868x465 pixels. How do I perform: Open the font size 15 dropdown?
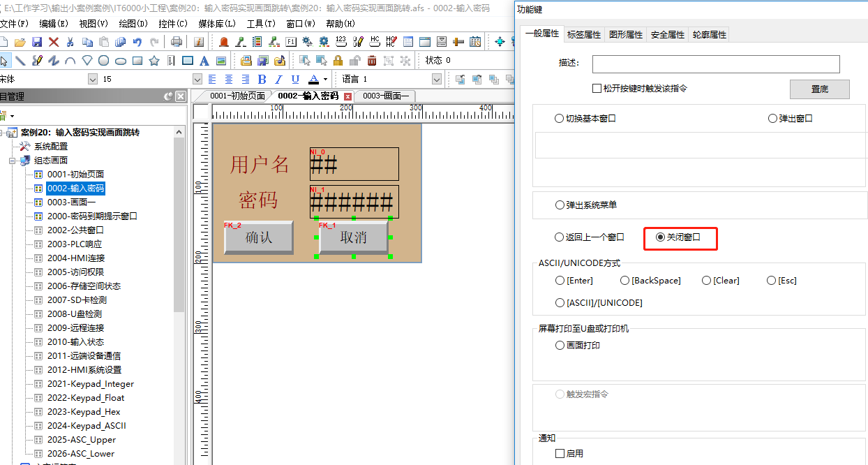(x=197, y=79)
